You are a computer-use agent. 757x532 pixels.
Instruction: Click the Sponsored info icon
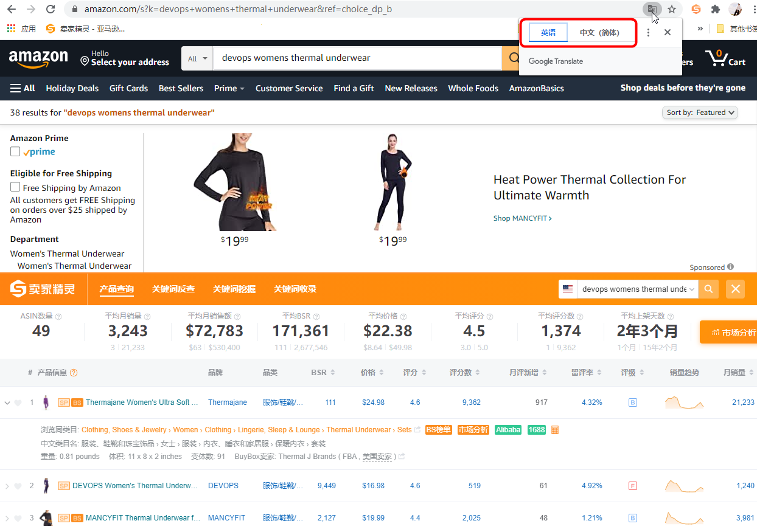(730, 267)
